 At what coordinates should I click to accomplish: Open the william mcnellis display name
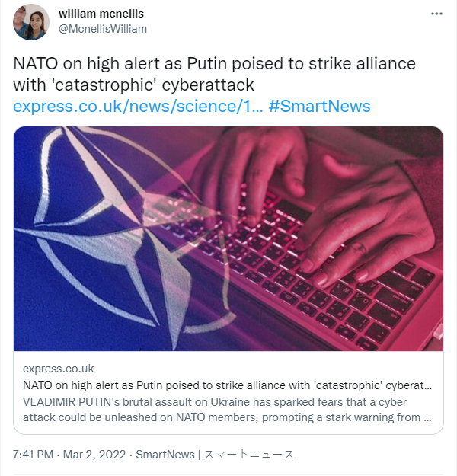[x=101, y=14]
